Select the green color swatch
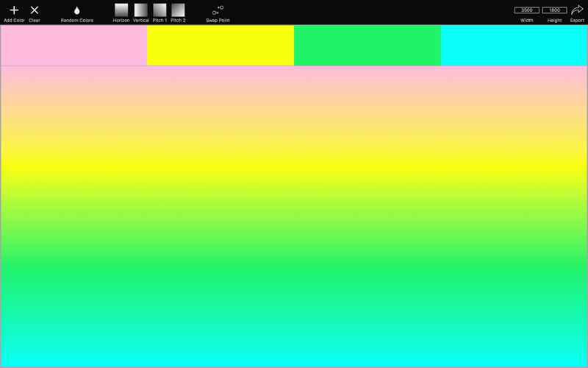Screen dimensions: 588x368 click(367, 46)
